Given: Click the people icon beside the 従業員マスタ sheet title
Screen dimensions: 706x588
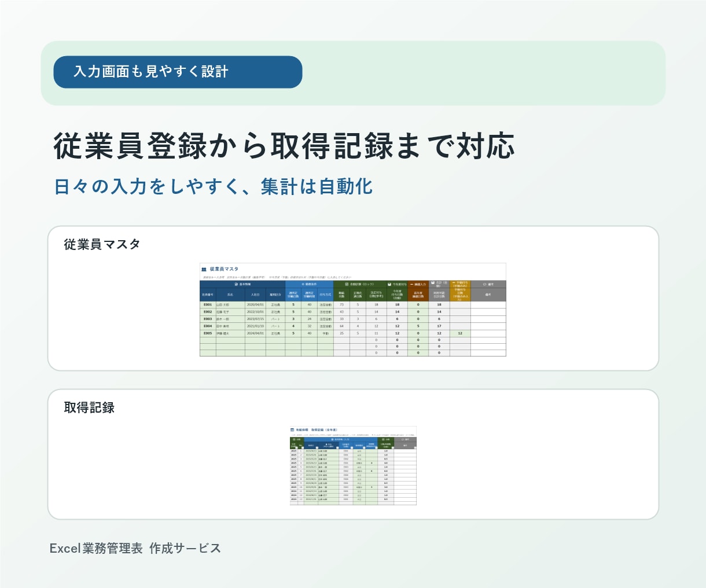Looking at the screenshot, I should [x=204, y=269].
